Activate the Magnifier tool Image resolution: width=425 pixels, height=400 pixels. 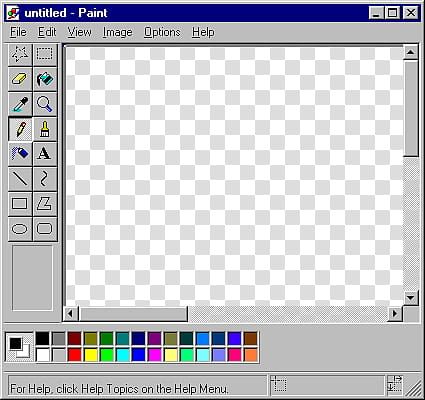tap(45, 104)
